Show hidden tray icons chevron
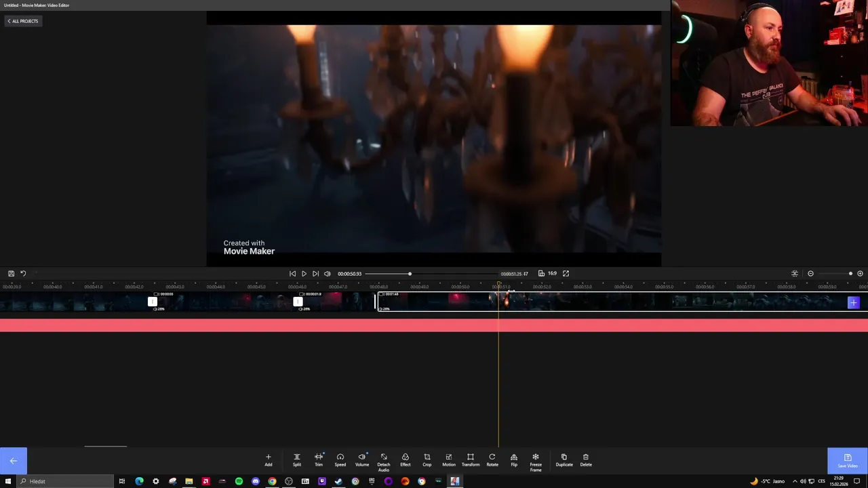868x488 pixels. point(795,481)
